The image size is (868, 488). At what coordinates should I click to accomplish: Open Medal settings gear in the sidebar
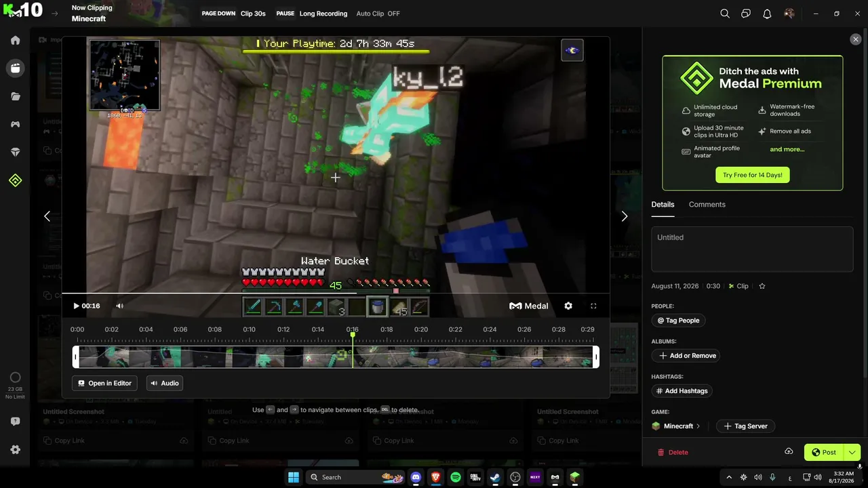click(15, 449)
